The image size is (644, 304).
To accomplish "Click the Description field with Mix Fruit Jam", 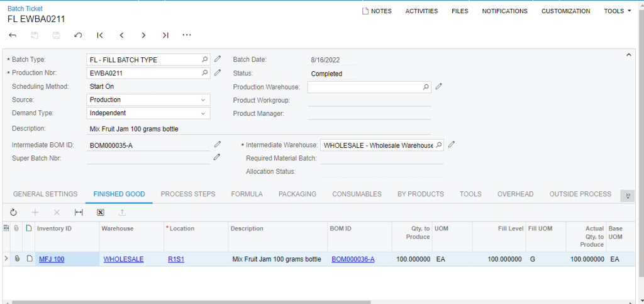I will (258, 129).
